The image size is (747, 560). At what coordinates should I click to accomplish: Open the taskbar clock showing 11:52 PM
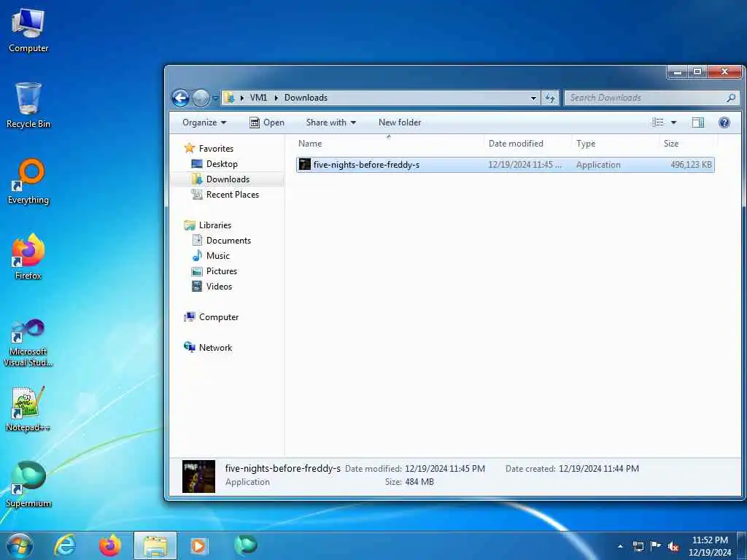(710, 546)
